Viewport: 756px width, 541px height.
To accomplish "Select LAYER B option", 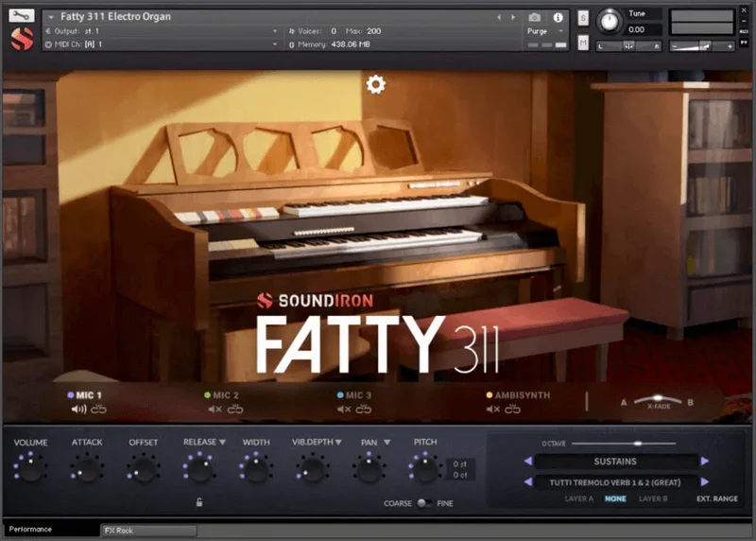I will (x=653, y=498).
